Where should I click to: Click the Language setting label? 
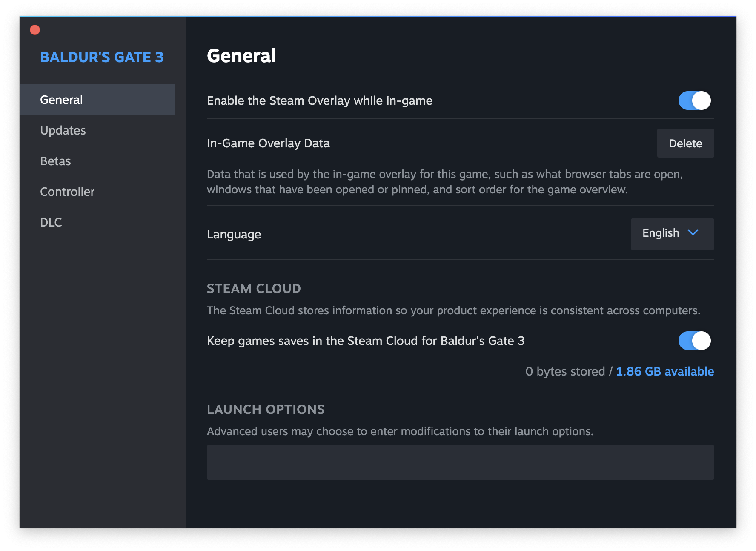pos(234,235)
